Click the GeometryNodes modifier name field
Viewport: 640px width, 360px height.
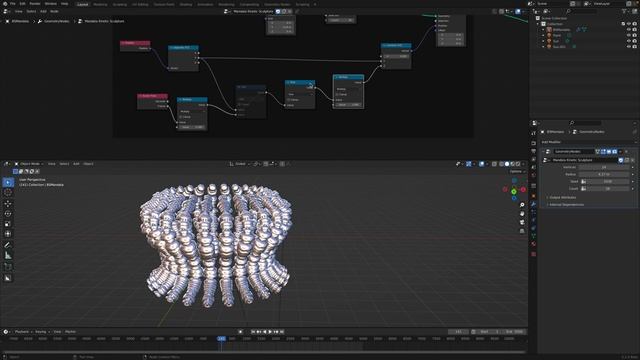[573, 152]
